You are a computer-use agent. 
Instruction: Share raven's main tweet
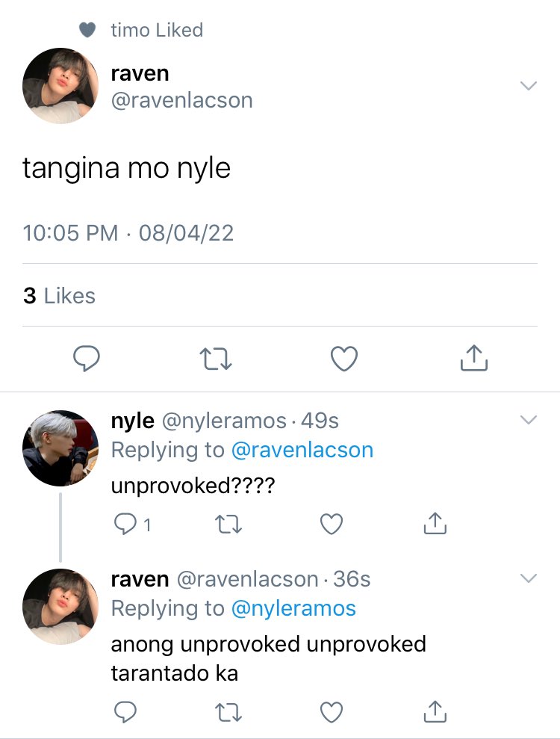[x=474, y=358]
